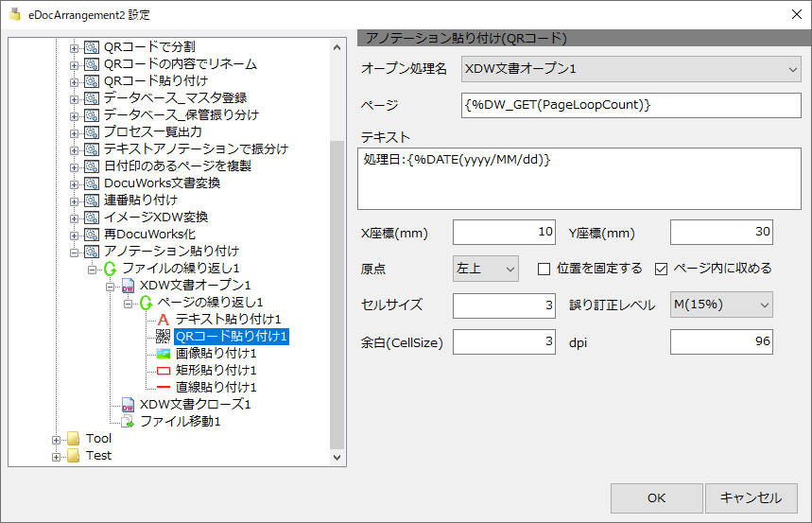Click the tree scrollbar up arrow
Image resolution: width=812 pixels, height=523 pixels.
coord(337,47)
